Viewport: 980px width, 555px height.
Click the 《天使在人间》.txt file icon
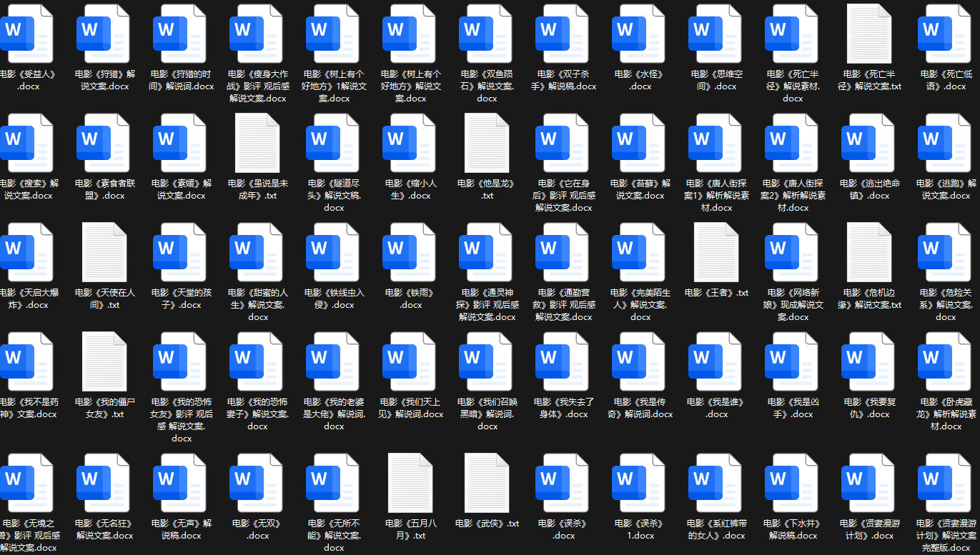point(104,251)
